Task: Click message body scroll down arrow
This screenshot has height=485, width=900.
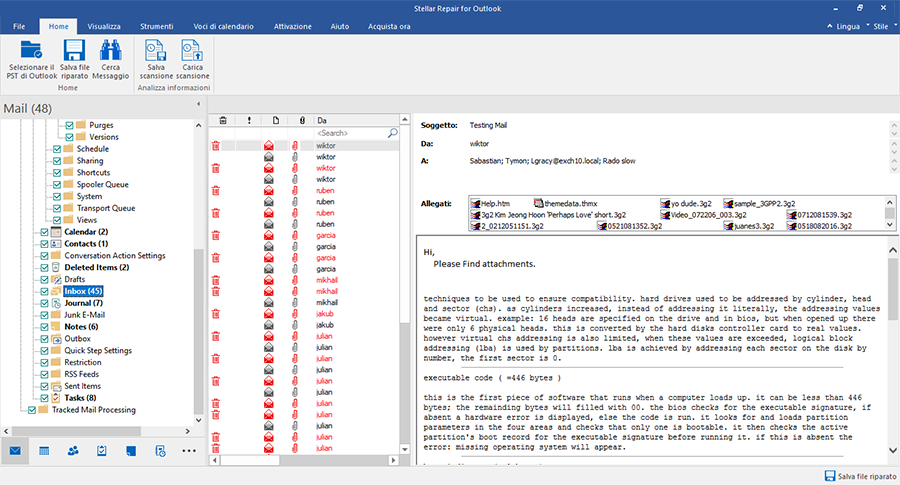Action: click(x=893, y=451)
